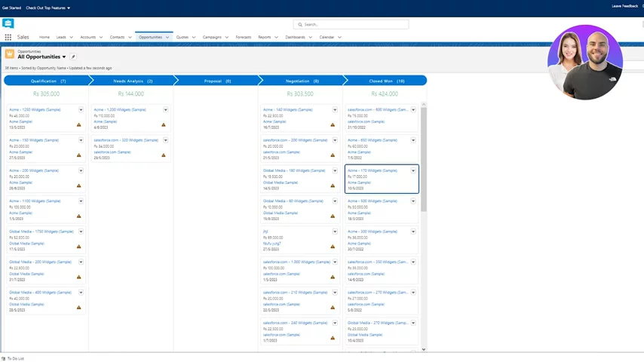Click warning icon on Acme - 140 Widgets card
The width and height of the screenshot is (644, 362).
(x=333, y=125)
